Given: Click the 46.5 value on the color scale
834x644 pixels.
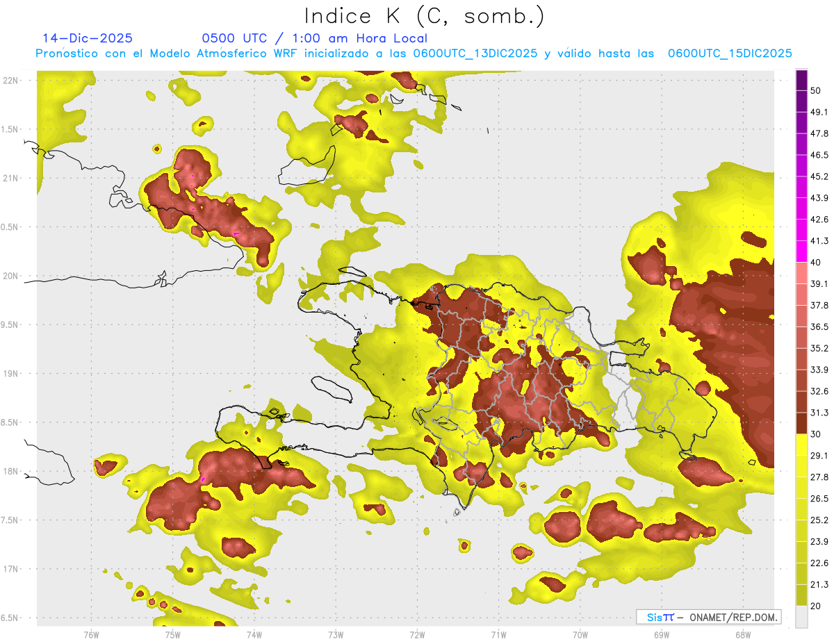Looking at the screenshot, I should 820,155.
